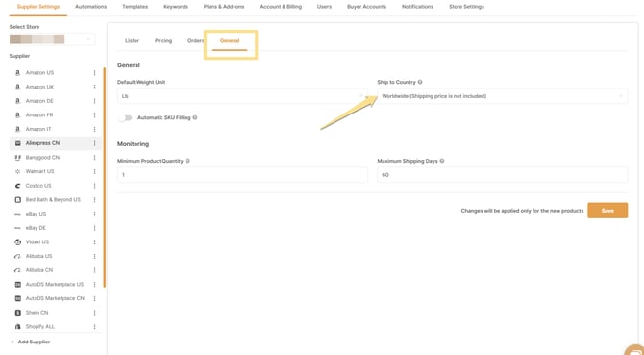Image resolution: width=644 pixels, height=355 pixels.
Task: Open the Costco US row's three-dot menu
Action: pyautogui.click(x=94, y=186)
